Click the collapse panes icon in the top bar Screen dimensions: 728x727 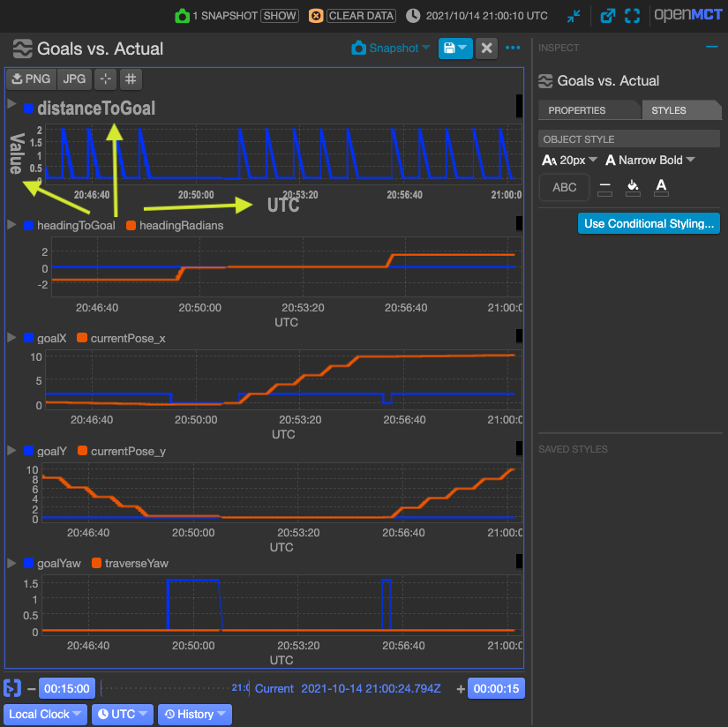point(574,15)
